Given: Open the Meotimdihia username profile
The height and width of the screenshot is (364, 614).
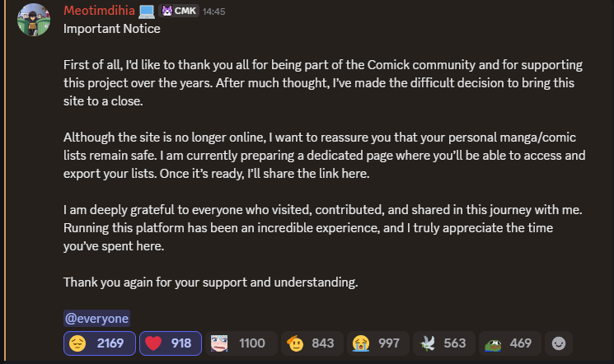Looking at the screenshot, I should click(99, 11).
